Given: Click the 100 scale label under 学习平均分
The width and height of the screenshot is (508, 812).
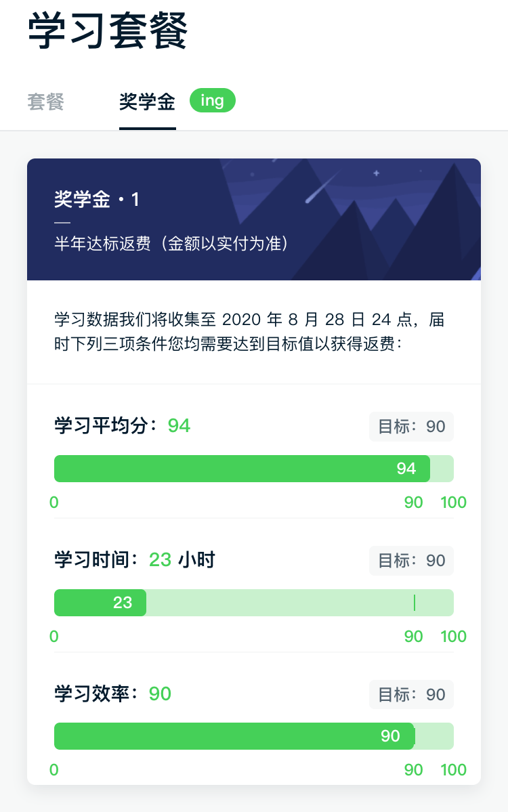Looking at the screenshot, I should pyautogui.click(x=453, y=503).
